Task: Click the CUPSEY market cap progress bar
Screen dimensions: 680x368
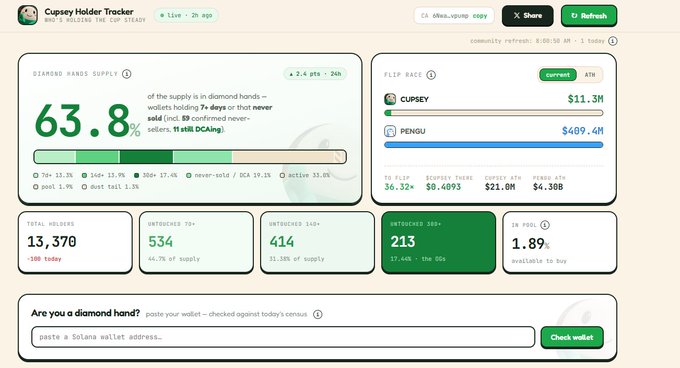Action: pos(494,113)
